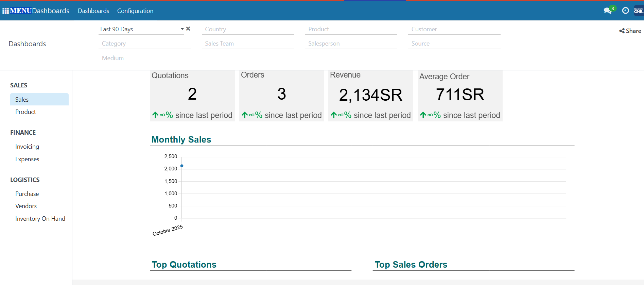
Task: Open the Purchase dashboard
Action: click(x=27, y=194)
